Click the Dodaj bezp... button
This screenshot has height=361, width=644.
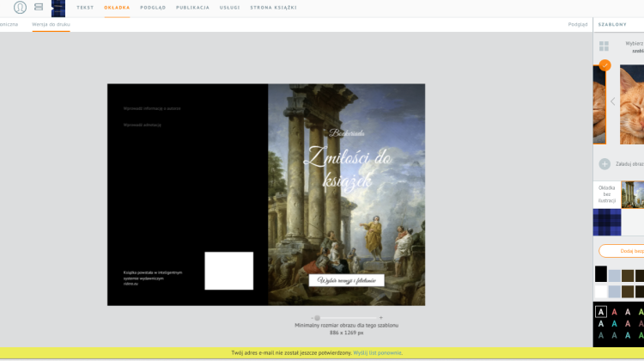click(622, 251)
